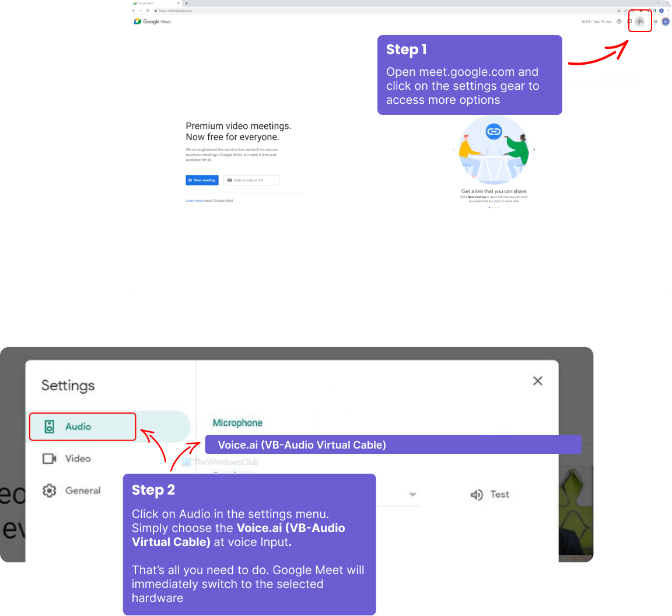Test the speakers
The width and height of the screenshot is (672, 616).
tap(490, 494)
